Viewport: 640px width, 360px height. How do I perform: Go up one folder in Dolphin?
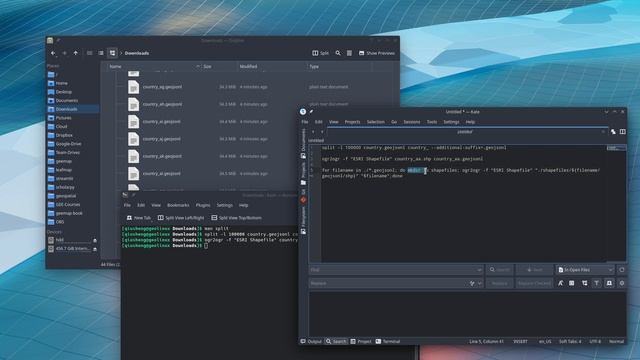click(76, 53)
